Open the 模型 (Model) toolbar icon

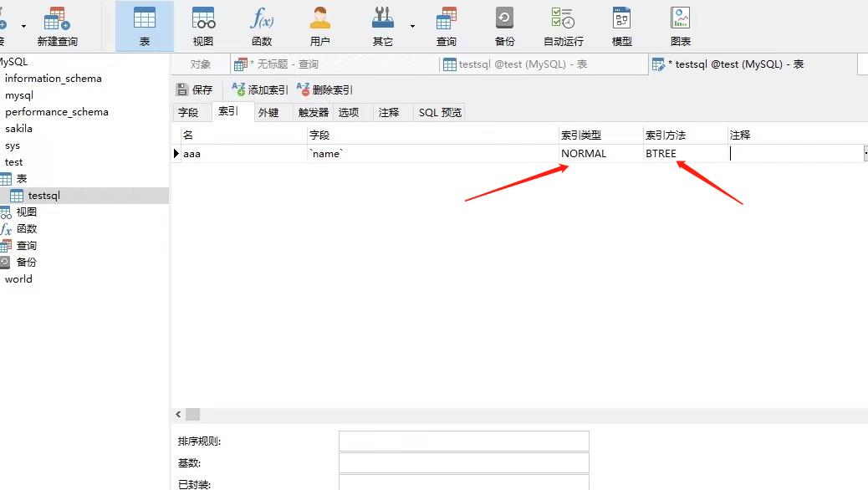click(x=621, y=25)
